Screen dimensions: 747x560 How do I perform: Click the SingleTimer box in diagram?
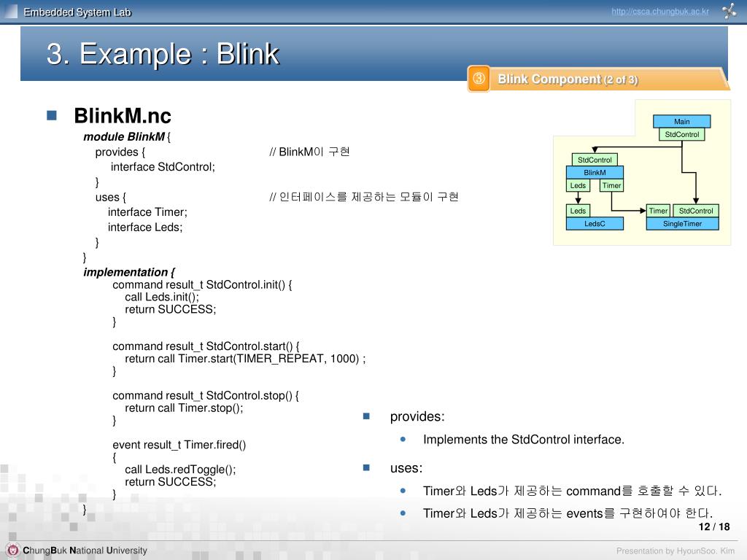pyautogui.click(x=682, y=223)
